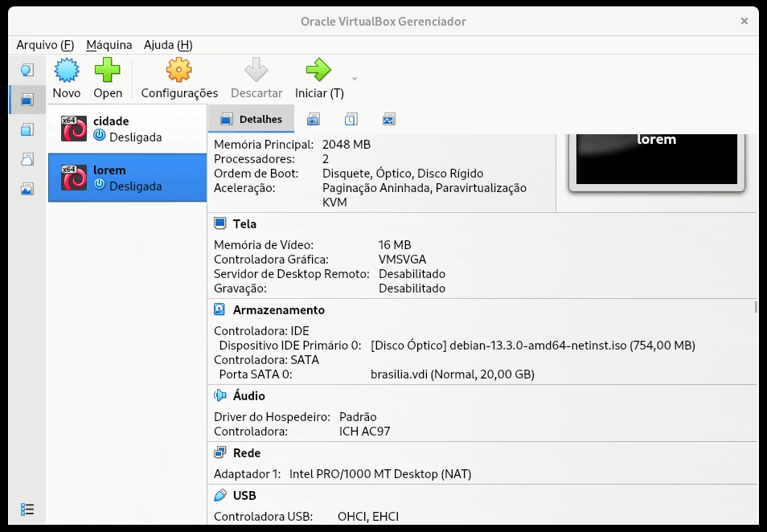767x532 pixels.
Task: Open the Máquina menu
Action: tap(109, 45)
